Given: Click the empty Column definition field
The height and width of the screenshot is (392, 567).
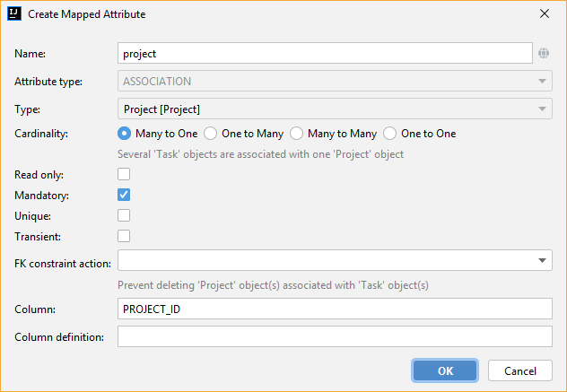Looking at the screenshot, I should 335,336.
